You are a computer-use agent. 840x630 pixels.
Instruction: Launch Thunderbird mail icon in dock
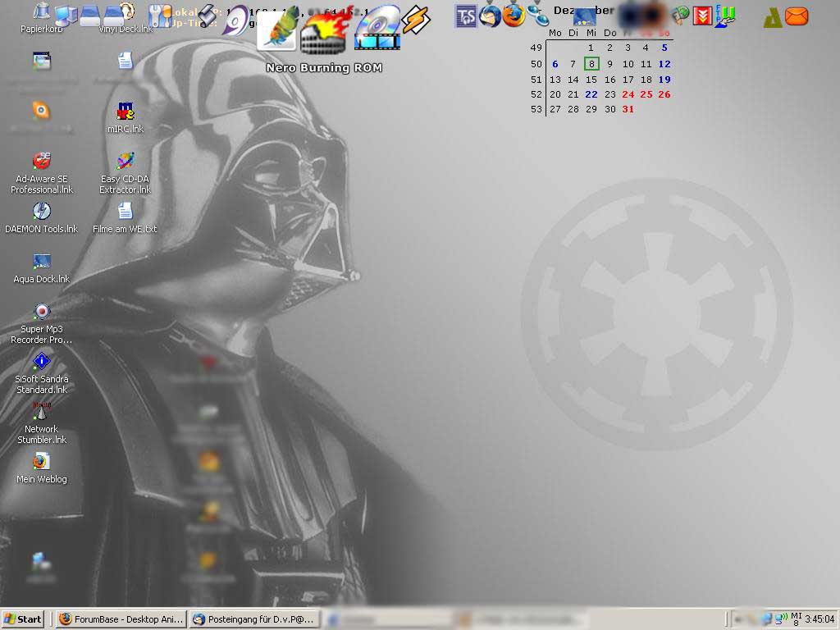click(490, 15)
